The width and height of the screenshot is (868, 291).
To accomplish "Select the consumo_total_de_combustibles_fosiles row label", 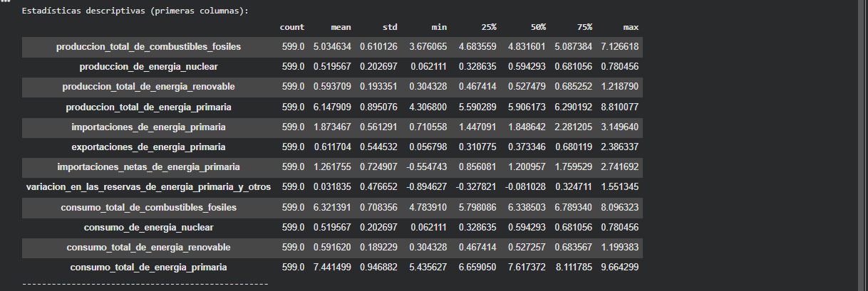I will coord(148,207).
